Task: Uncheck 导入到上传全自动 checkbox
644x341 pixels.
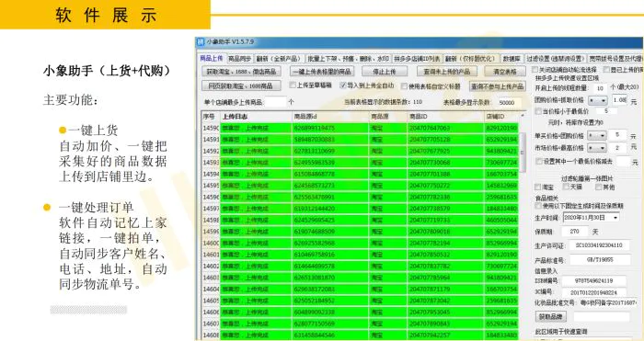Action: [342, 85]
